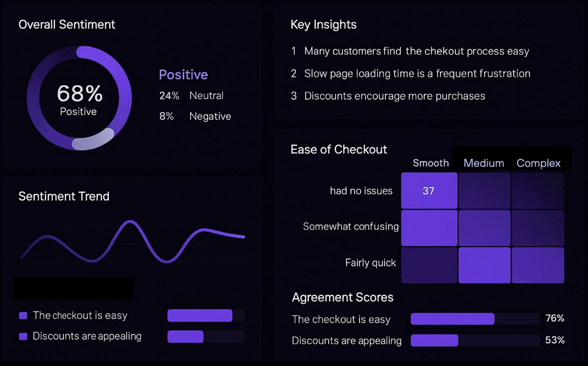Image resolution: width=588 pixels, height=366 pixels.
Task: Select the darkest cell under Complex column
Action: tap(538, 190)
